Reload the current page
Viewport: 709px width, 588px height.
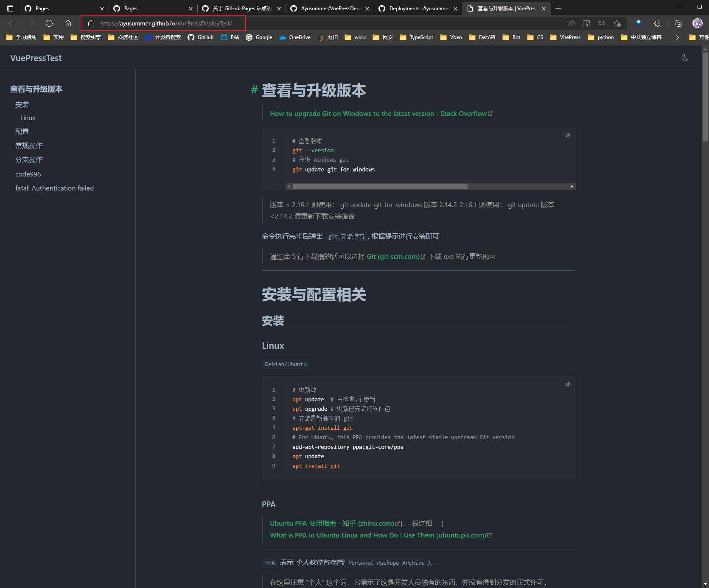[x=49, y=23]
